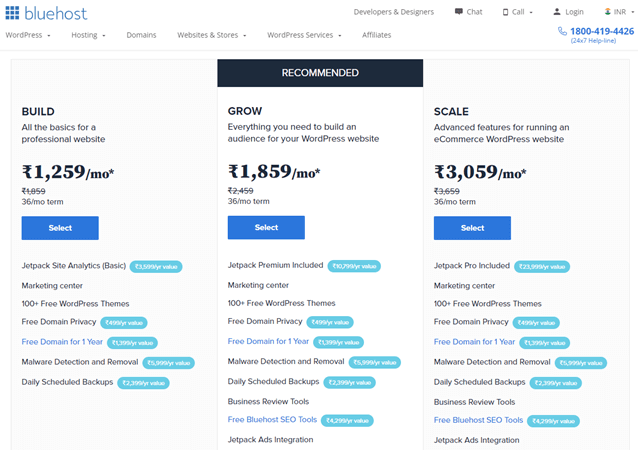Click the helpline phone number 1800-419-4426

click(x=601, y=31)
